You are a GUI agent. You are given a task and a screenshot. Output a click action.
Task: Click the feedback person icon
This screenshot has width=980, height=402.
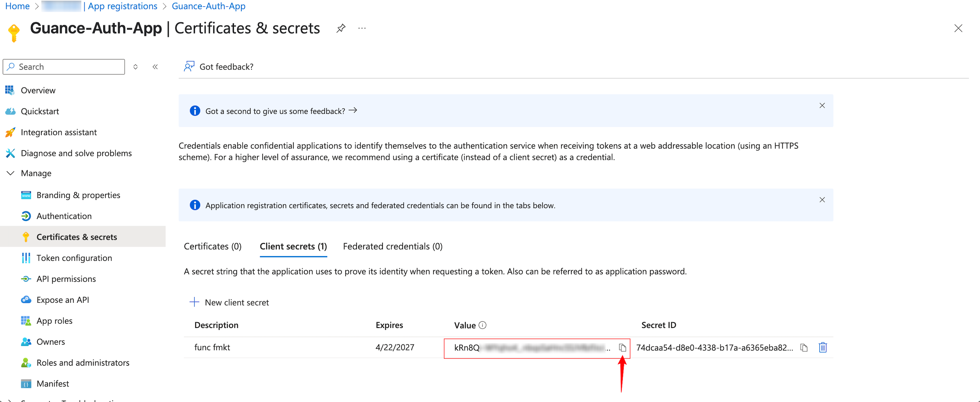(189, 67)
